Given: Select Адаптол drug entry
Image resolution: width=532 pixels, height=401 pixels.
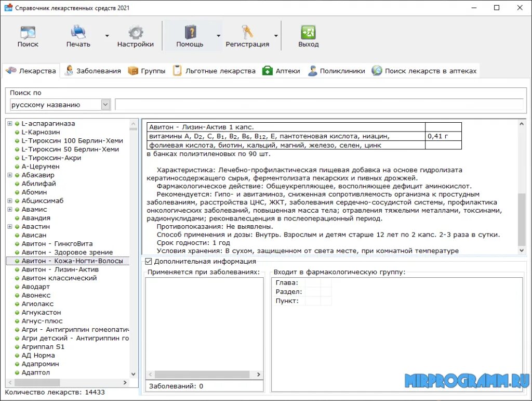Looking at the screenshot, I should pos(36,372).
